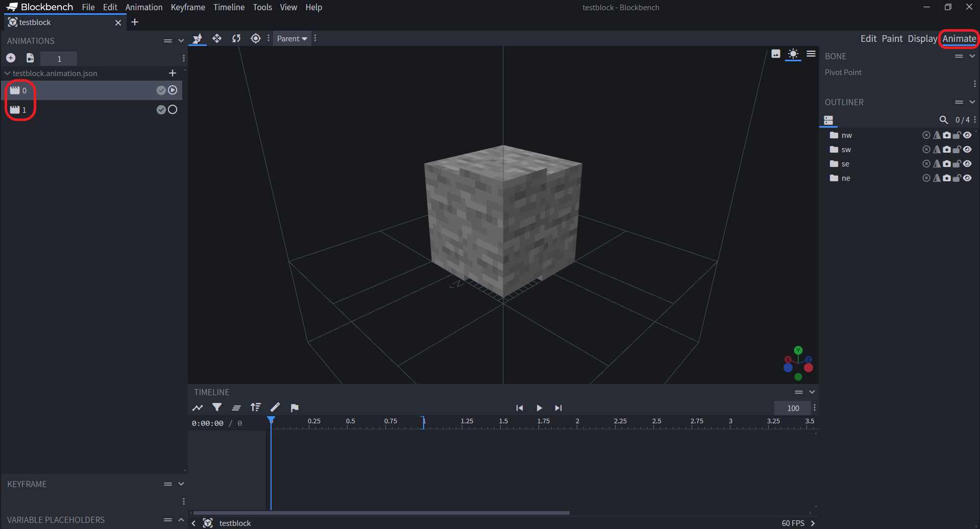This screenshot has height=529, width=980.
Task: Toggle the export checkmark on animation 0
Action: tap(160, 90)
